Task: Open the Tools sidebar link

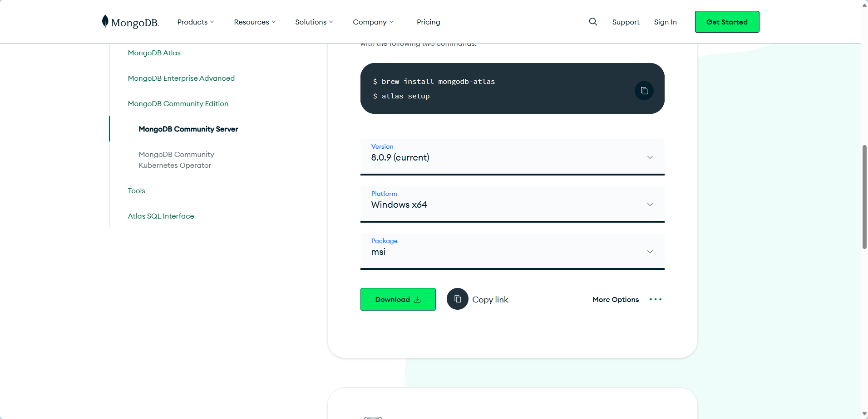Action: 136,190
